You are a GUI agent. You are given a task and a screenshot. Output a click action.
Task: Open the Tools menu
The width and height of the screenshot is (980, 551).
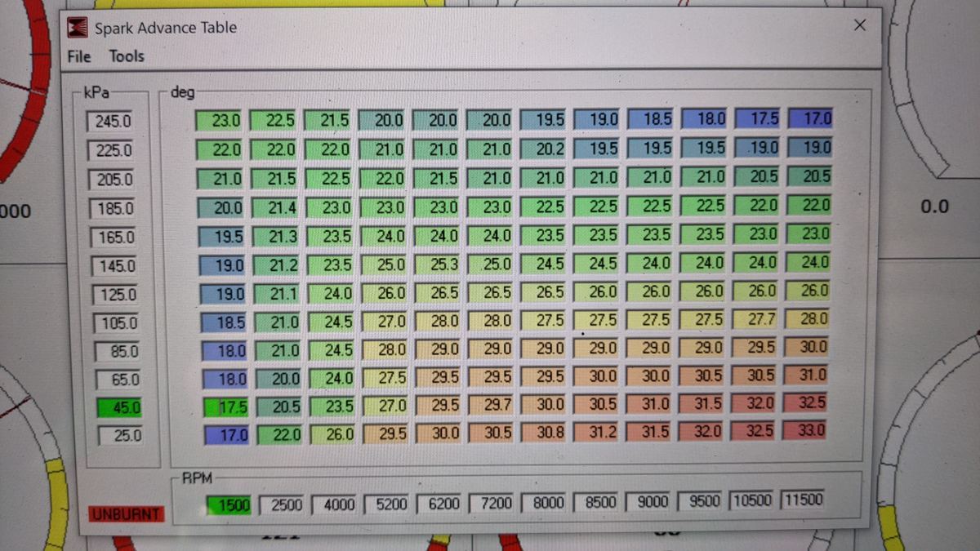[127, 56]
